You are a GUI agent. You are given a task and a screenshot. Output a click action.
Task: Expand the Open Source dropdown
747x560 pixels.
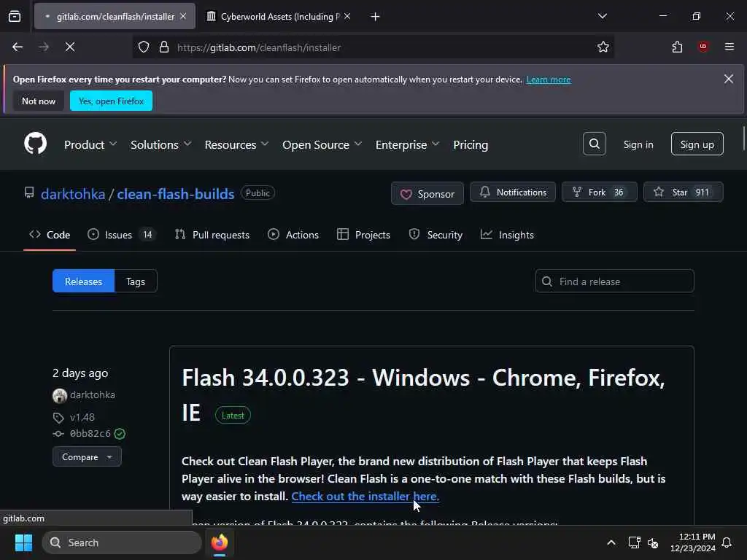322,145
